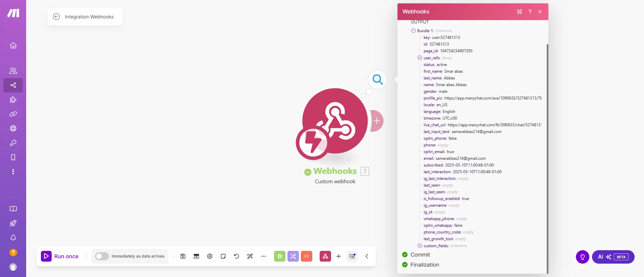The height and width of the screenshot is (277, 644).
Task: Click the lightbulb icon at the bottom right
Action: [x=583, y=257]
